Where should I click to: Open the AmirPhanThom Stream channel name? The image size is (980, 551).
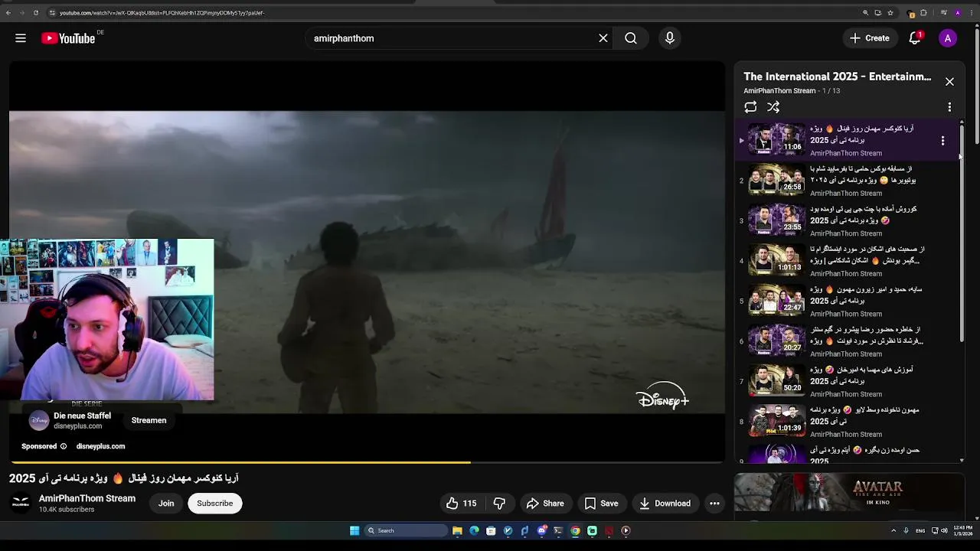(x=87, y=498)
